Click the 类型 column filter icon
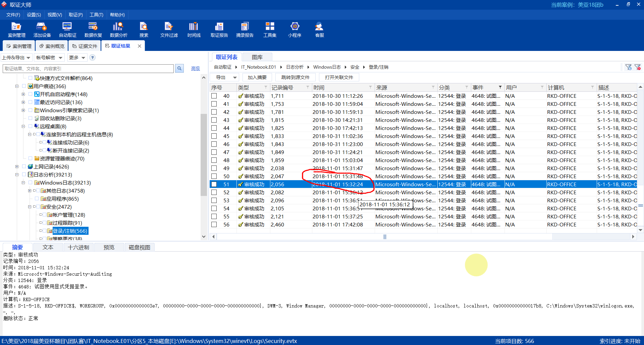The image size is (644, 345). coord(266,87)
